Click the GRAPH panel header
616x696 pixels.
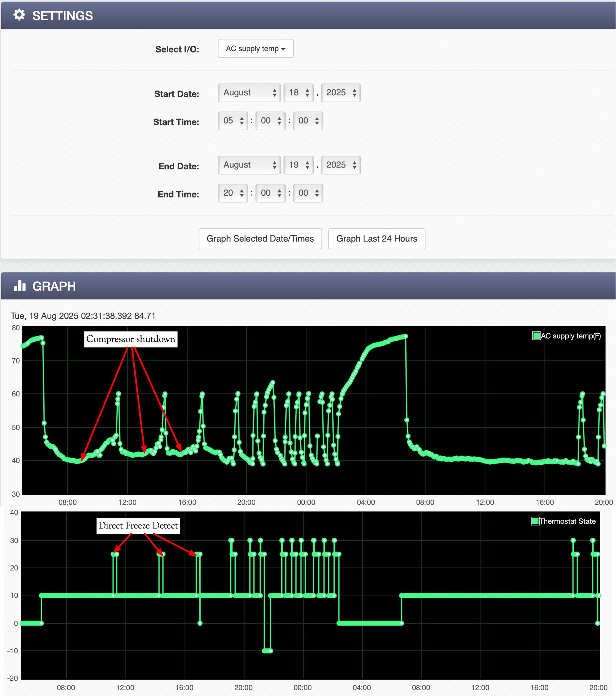click(x=308, y=286)
